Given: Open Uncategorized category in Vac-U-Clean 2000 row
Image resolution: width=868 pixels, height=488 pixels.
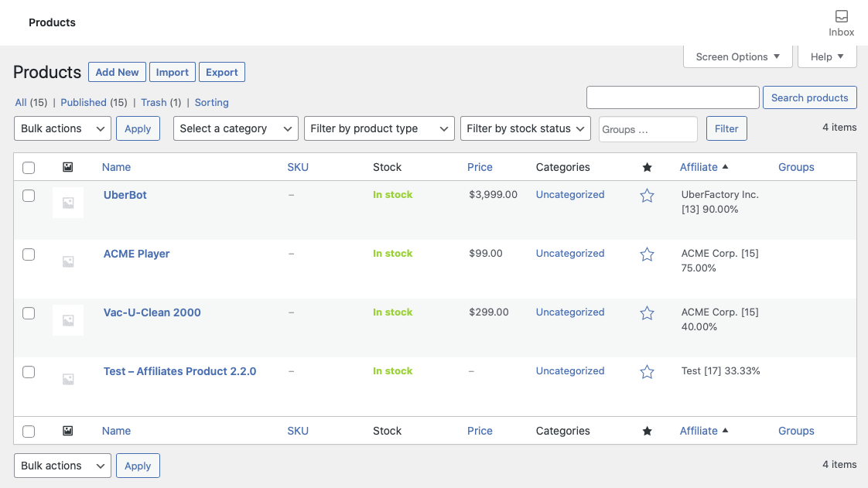Looking at the screenshot, I should pyautogui.click(x=569, y=312).
